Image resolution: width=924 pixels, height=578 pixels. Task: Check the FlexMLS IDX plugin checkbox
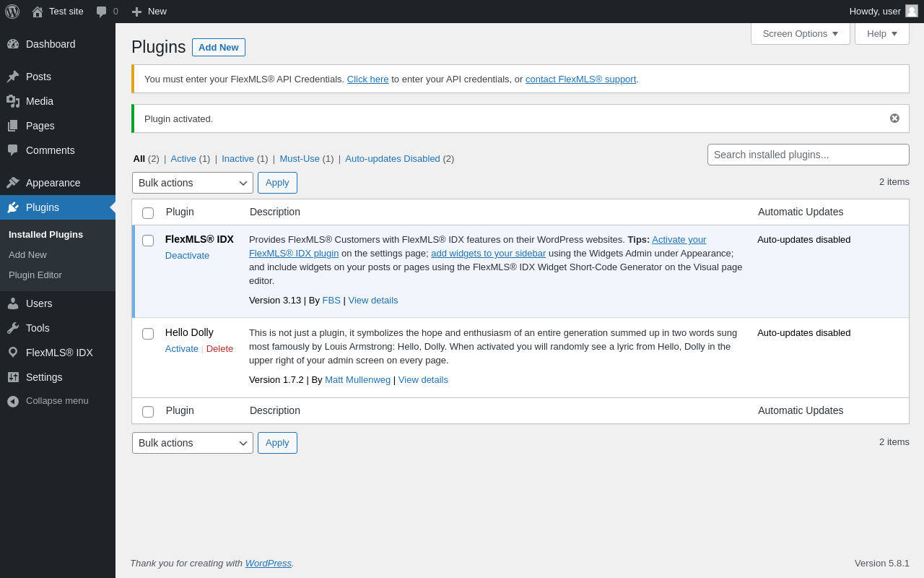pos(148,241)
